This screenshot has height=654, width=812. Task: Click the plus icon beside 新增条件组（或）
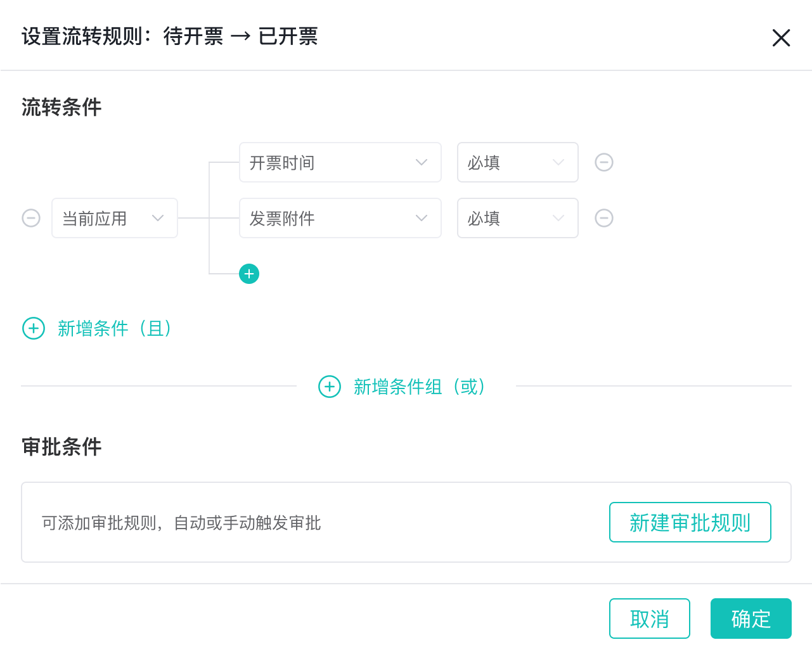pos(330,387)
